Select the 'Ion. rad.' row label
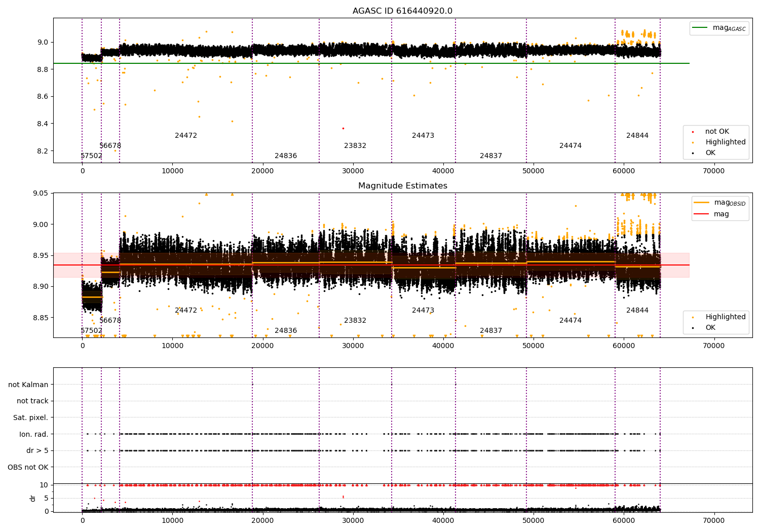Screen dimensions: 760x532 point(34,434)
